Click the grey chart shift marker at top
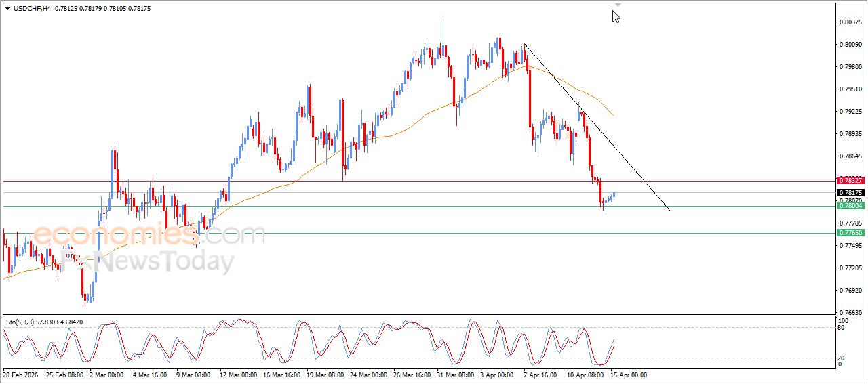 coord(618,4)
